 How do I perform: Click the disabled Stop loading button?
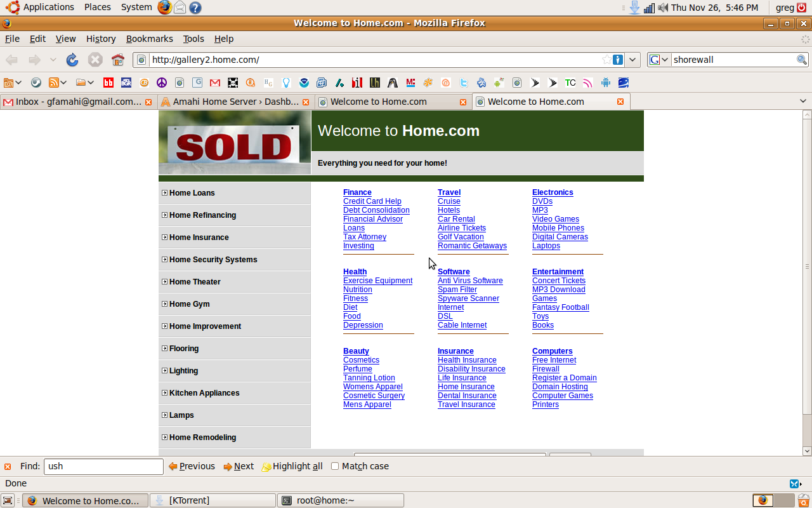click(x=95, y=60)
